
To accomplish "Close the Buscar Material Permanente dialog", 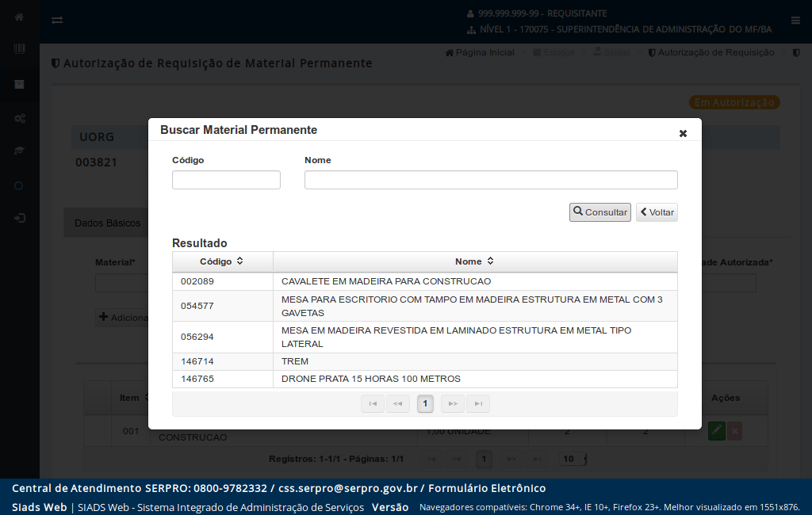I will pos(683,134).
